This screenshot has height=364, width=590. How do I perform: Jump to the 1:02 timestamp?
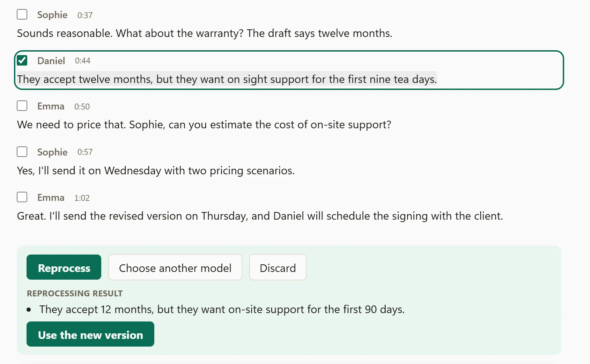coord(82,198)
